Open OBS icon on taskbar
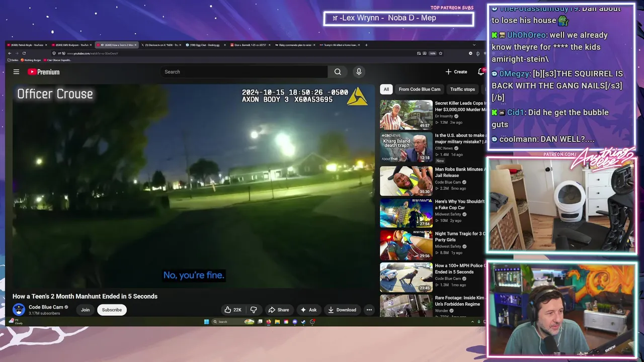Viewport: 644px width, 362px height. pos(312,322)
